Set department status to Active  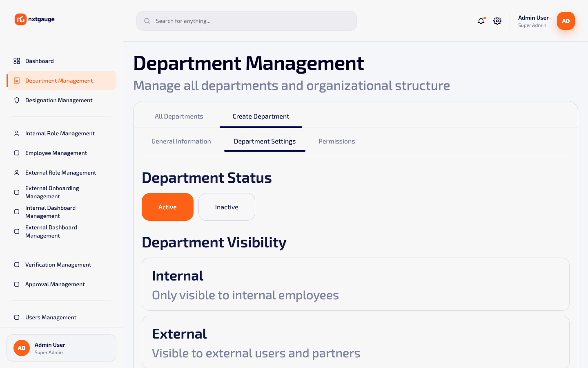tap(167, 207)
